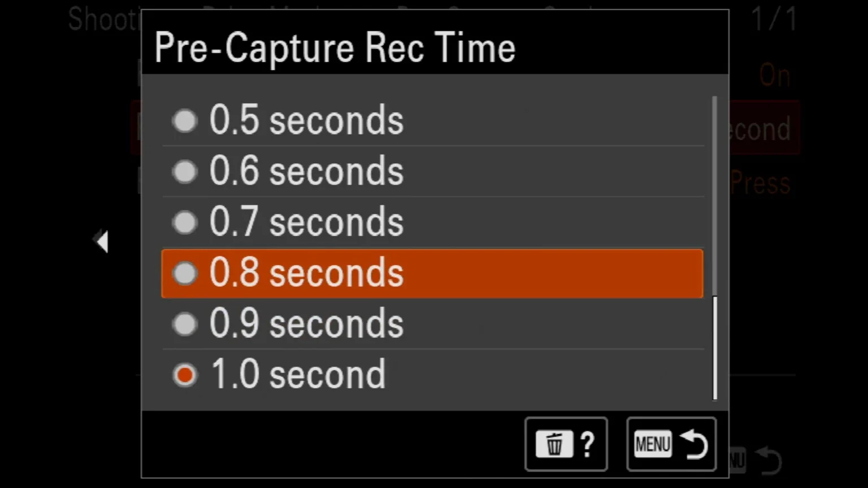The image size is (868, 488).
Task: Click the Shooting menu label behind dialog
Action: [x=102, y=20]
